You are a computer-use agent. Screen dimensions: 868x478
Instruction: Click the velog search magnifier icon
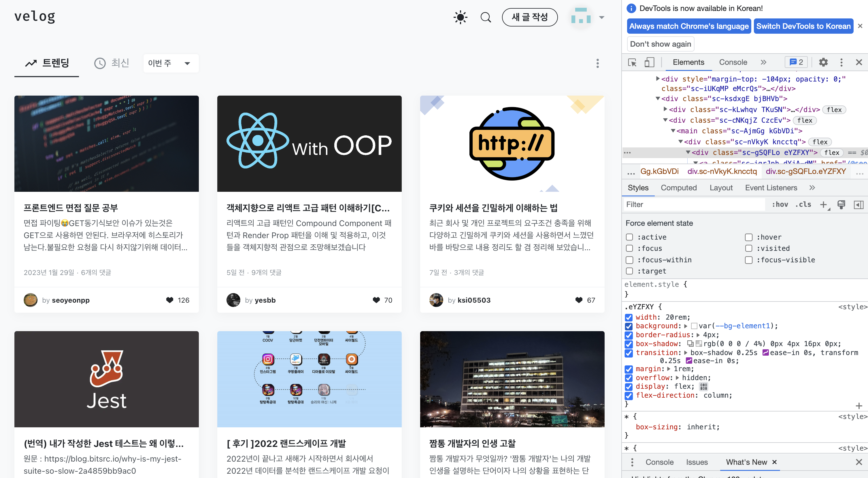(x=486, y=17)
